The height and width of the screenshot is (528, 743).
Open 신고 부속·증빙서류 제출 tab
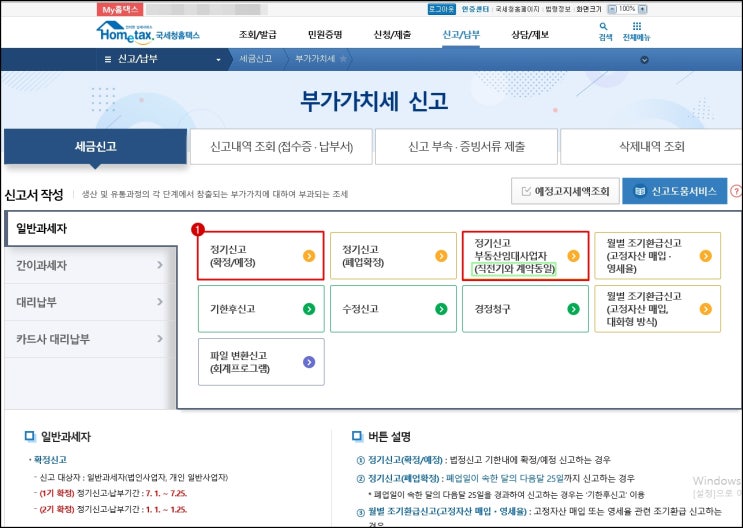(x=466, y=147)
